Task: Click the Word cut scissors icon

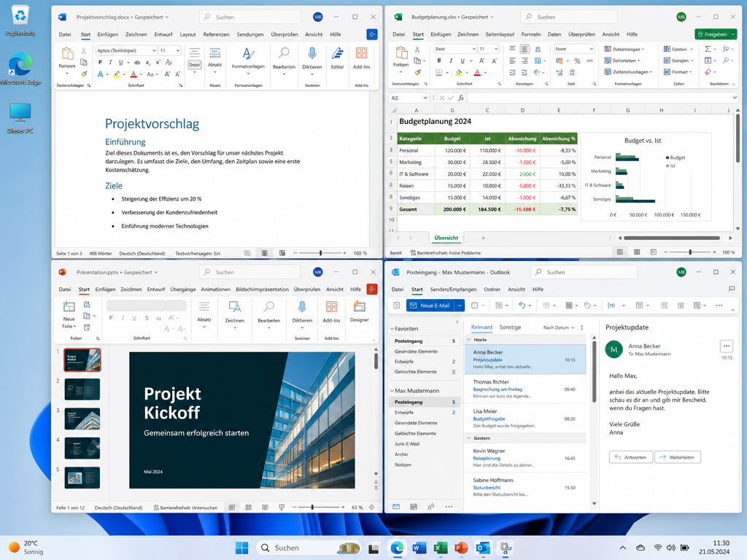Action: tap(84, 50)
